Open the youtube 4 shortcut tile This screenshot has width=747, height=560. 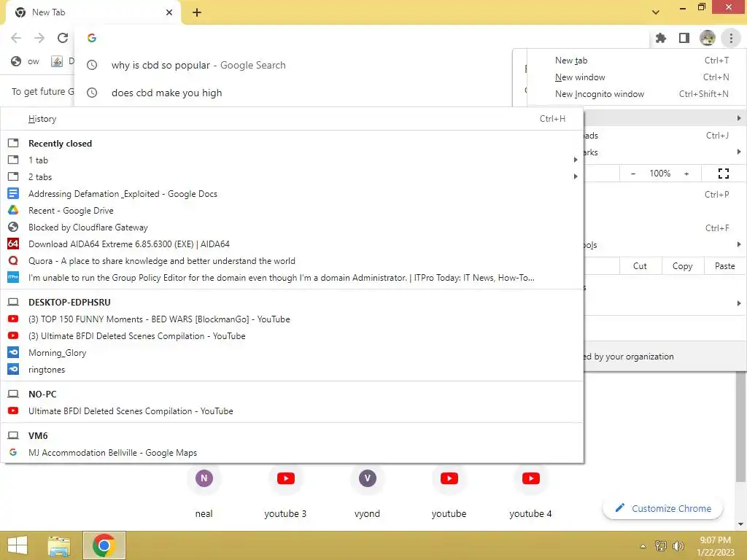click(x=531, y=492)
